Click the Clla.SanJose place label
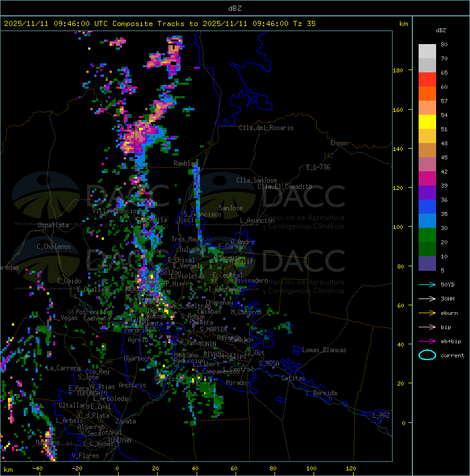Screen dimensions: 470x476 [x=256, y=180]
